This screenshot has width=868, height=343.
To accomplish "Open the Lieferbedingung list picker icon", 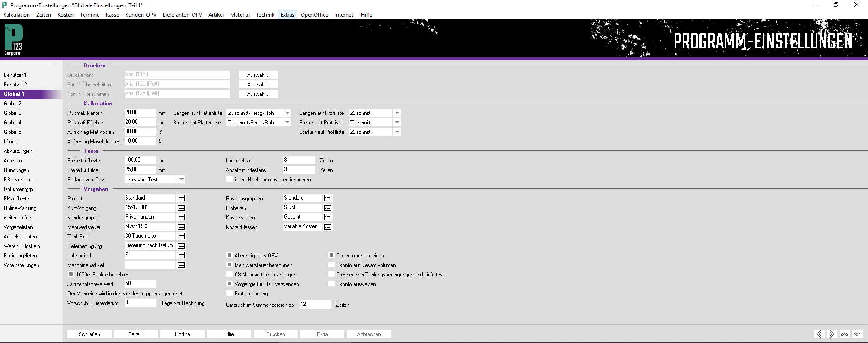I will (x=181, y=246).
